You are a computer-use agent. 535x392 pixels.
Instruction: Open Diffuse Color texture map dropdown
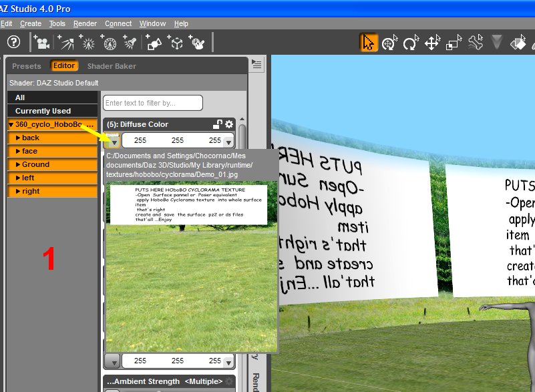pos(112,140)
